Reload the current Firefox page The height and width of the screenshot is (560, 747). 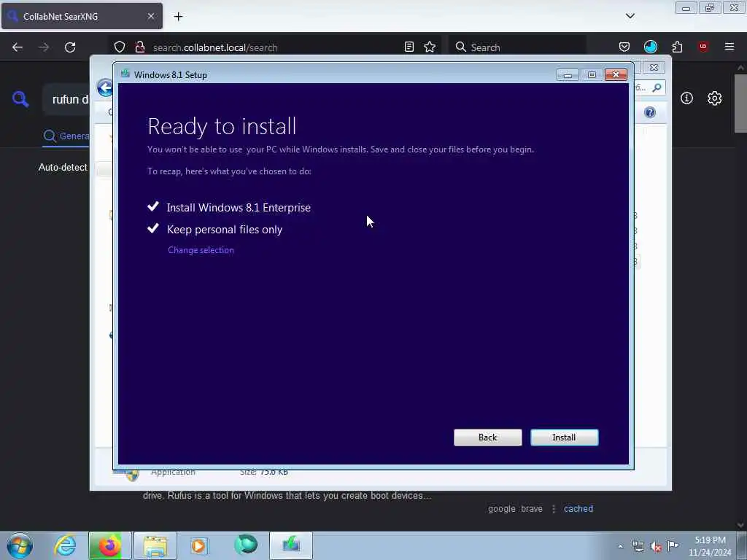(x=70, y=47)
